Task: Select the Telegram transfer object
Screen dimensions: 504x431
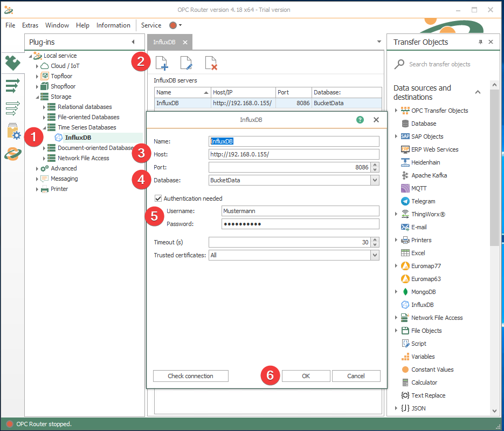Action: [x=423, y=201]
